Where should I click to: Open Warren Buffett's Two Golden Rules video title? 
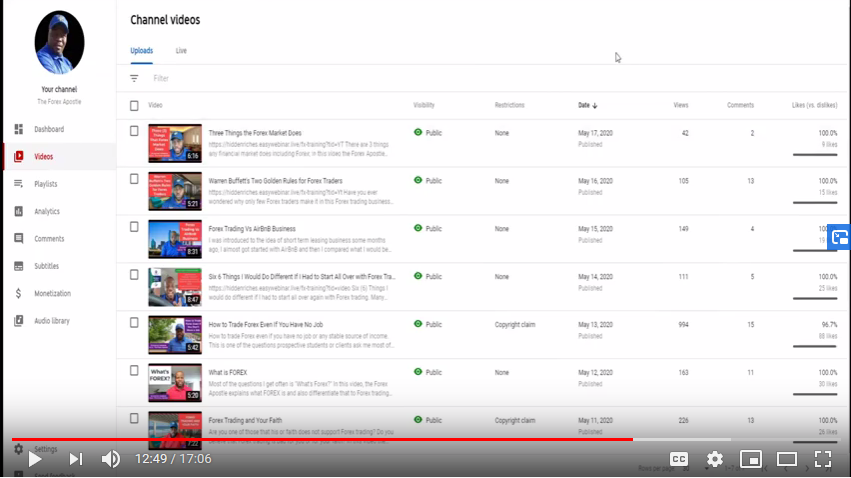pos(276,181)
